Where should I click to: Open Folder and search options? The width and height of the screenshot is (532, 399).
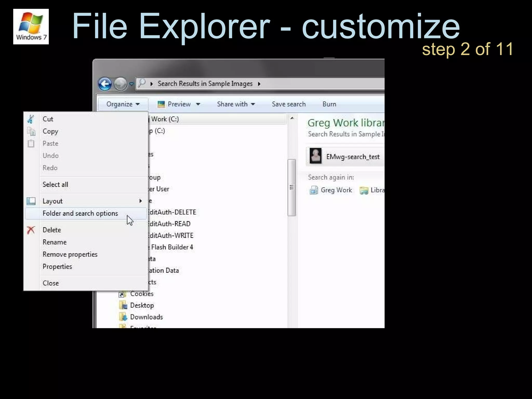pyautogui.click(x=86, y=213)
